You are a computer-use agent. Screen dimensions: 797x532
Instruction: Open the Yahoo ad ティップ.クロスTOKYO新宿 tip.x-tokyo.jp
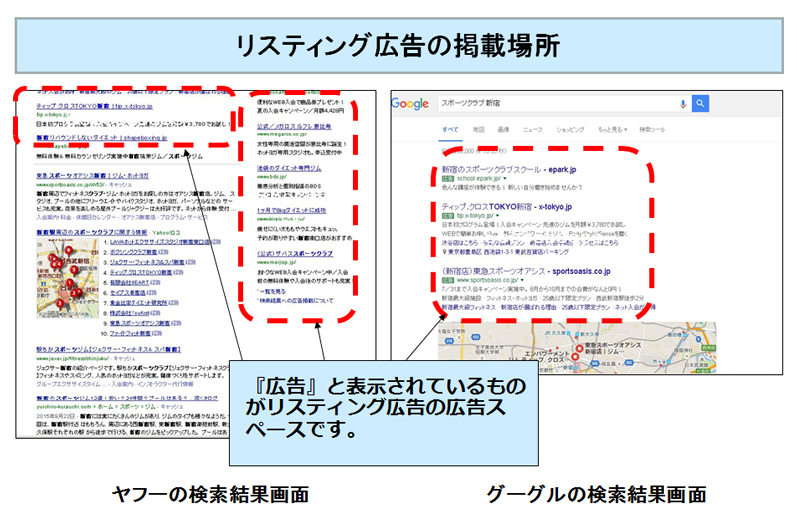(94, 106)
